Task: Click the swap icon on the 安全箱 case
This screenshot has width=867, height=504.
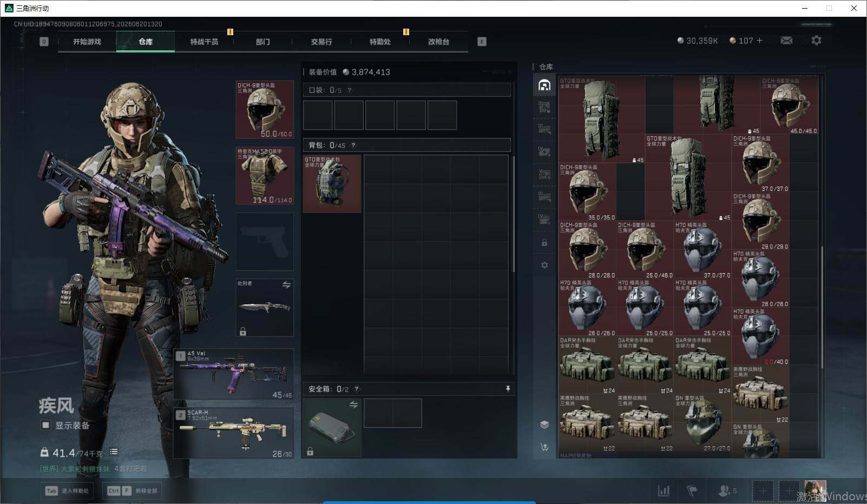Action: [353, 404]
